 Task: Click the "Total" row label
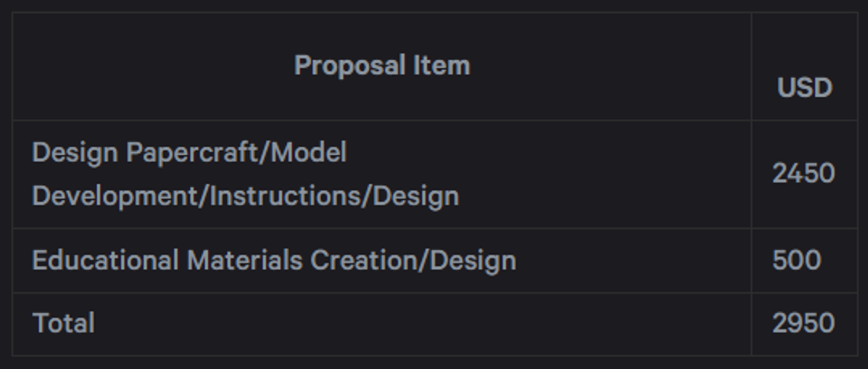[64, 323]
